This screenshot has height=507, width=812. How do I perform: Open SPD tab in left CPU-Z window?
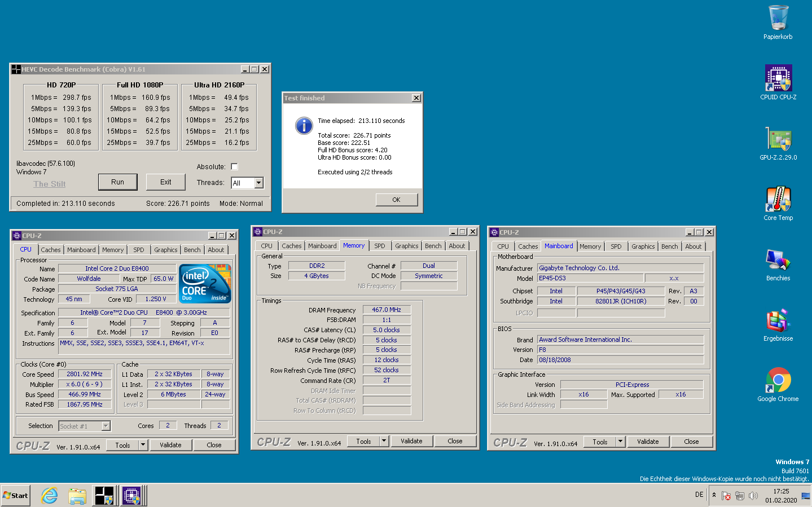point(139,250)
